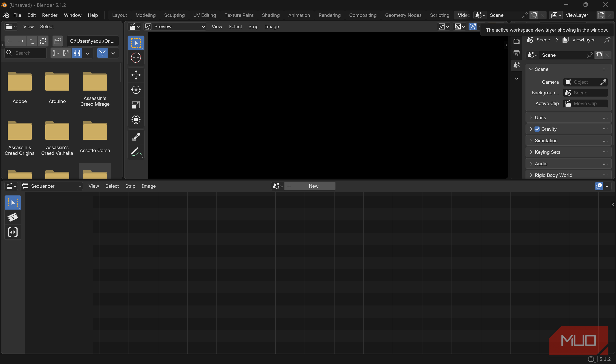
Task: Open the Render menu
Action: pyautogui.click(x=50, y=15)
